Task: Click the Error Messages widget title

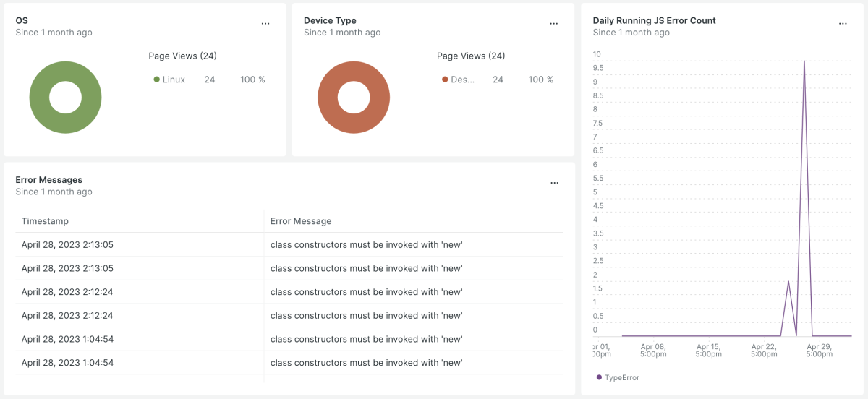Action: tap(48, 179)
